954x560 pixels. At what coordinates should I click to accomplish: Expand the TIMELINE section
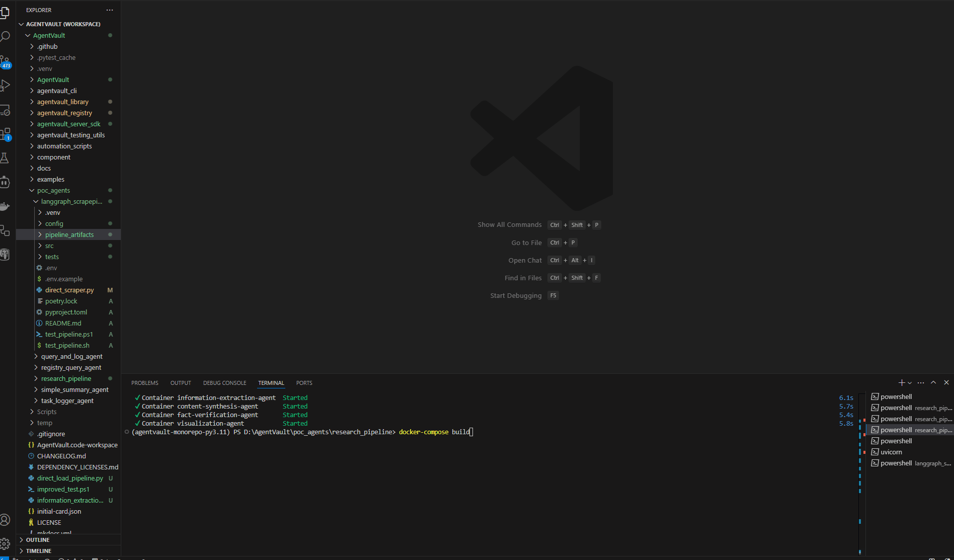pos(39,551)
